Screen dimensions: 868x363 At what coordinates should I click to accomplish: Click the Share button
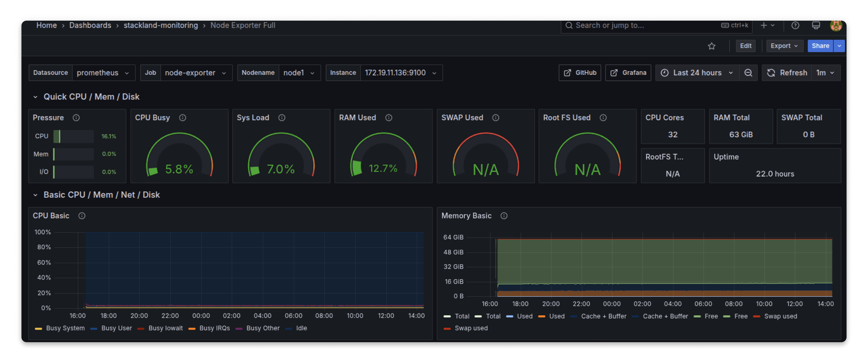coord(820,46)
